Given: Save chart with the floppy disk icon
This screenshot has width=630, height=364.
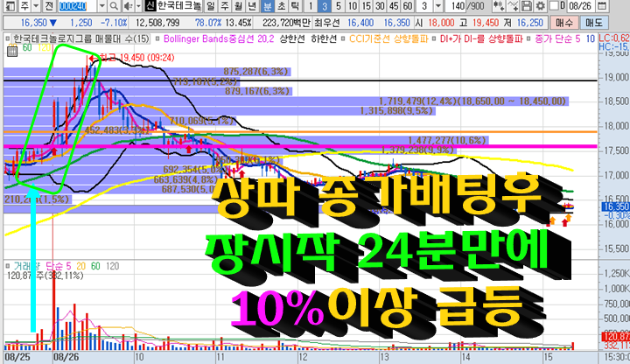Looking at the screenshot, I should (x=527, y=6).
